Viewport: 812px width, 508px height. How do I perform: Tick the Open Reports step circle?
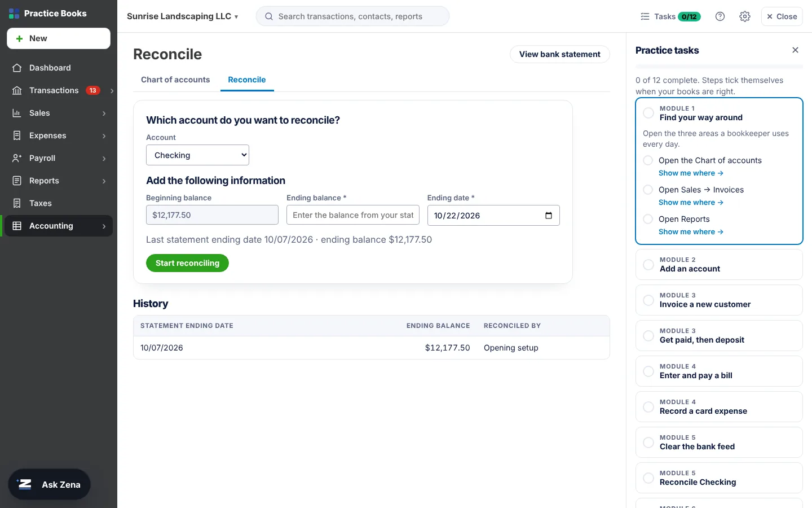(x=648, y=219)
